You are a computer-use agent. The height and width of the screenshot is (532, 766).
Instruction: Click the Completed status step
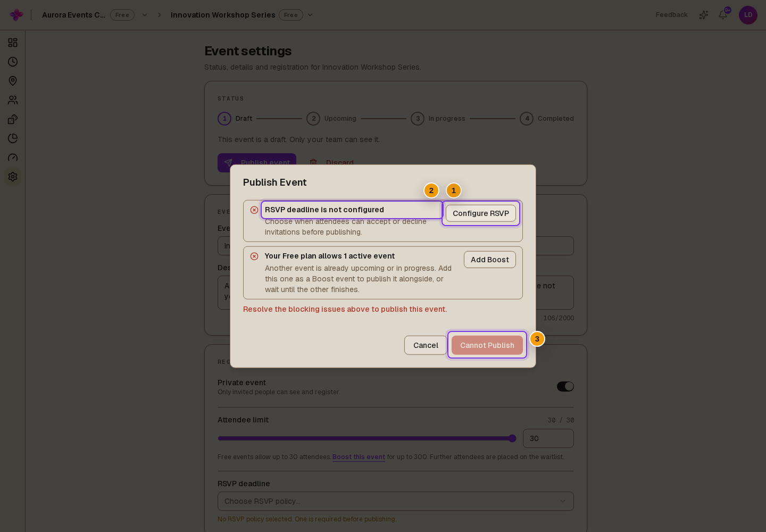[547, 119]
